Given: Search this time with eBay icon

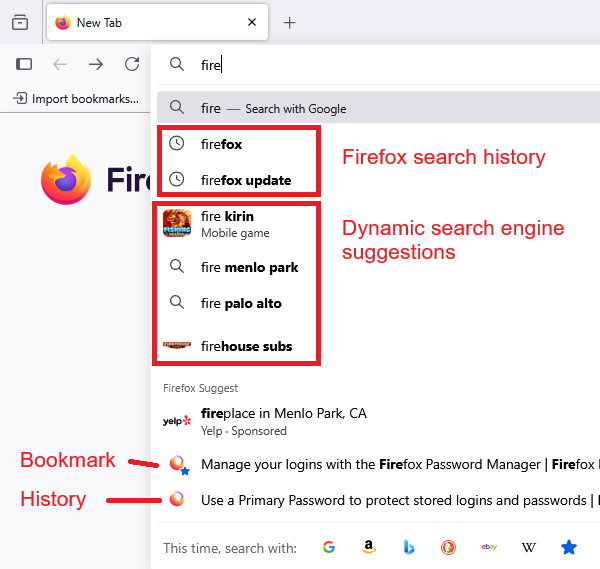Looking at the screenshot, I should point(489,547).
